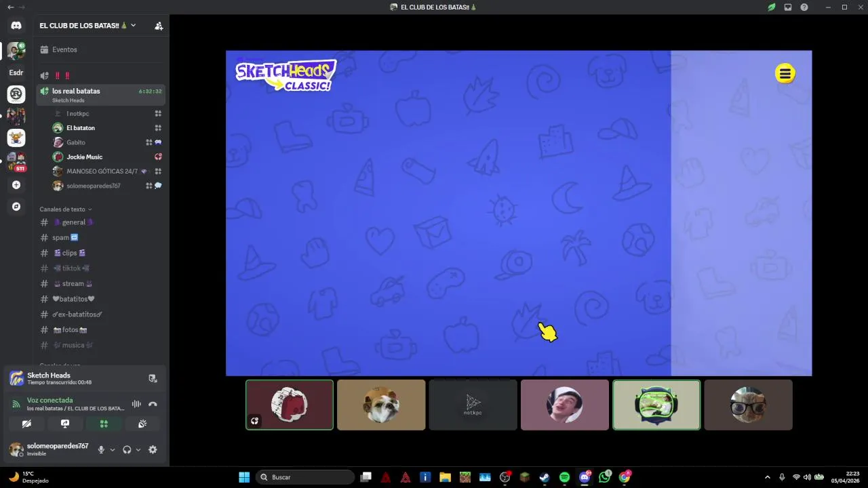868x488 pixels.
Task: Click solomeoparedes767 in voice channel list
Action: [107, 186]
